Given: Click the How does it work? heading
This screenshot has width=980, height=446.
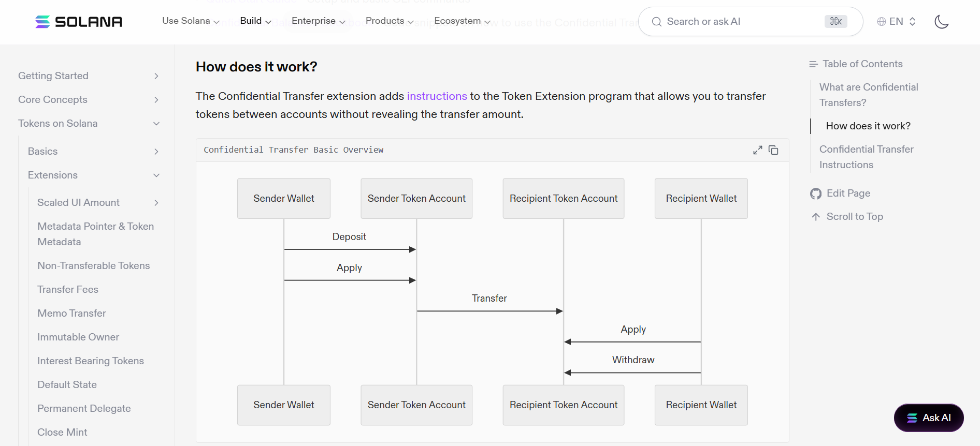Looking at the screenshot, I should [256, 67].
